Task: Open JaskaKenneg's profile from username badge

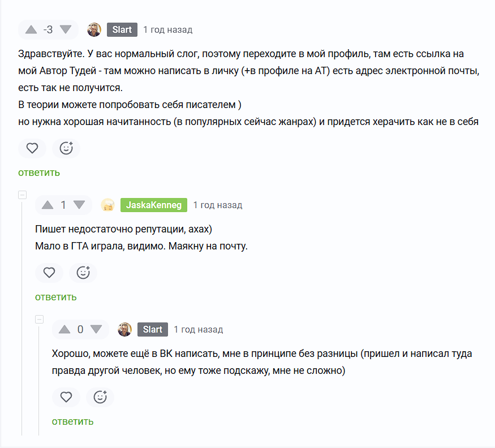Action: (x=154, y=205)
